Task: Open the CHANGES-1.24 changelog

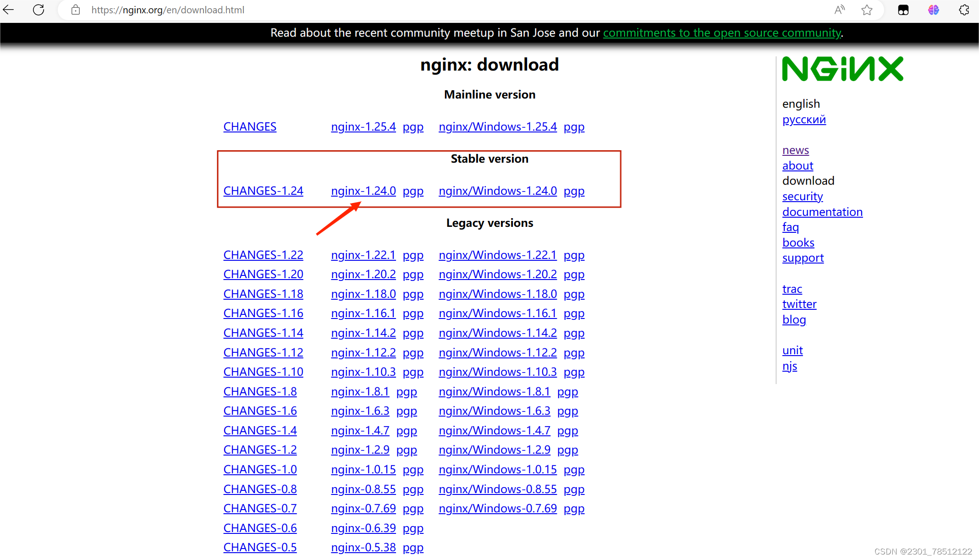Action: tap(263, 191)
